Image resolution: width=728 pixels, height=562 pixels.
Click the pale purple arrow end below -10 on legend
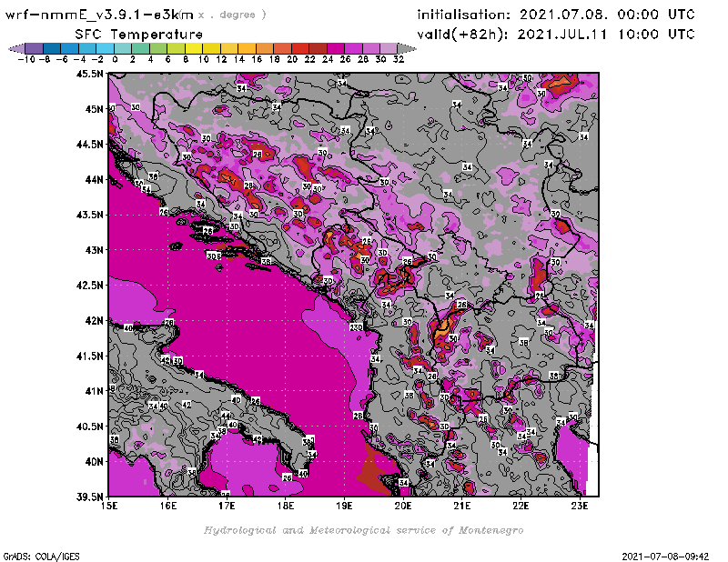(17, 48)
